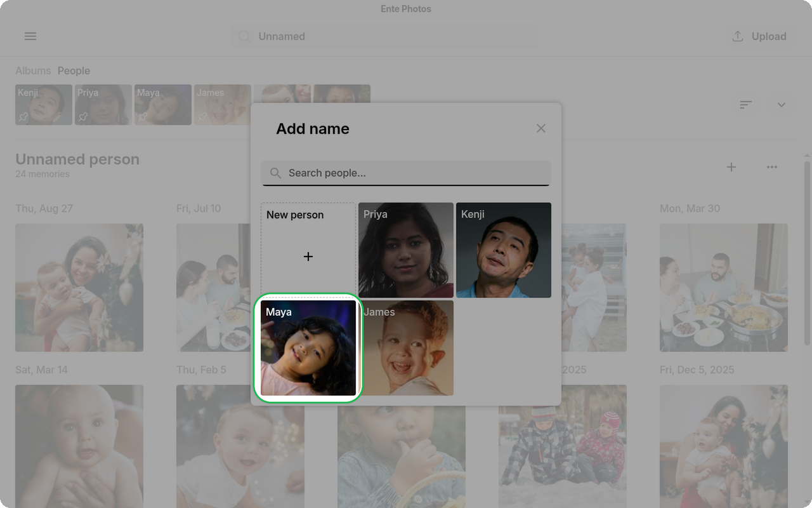Pick Priya in the Add name dialog
Screen dimensions: 812x508
click(x=406, y=250)
